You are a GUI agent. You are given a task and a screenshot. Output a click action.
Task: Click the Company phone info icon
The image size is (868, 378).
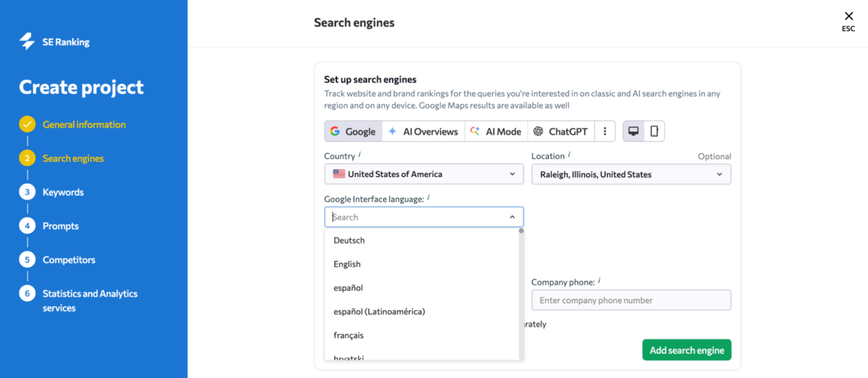(x=600, y=281)
